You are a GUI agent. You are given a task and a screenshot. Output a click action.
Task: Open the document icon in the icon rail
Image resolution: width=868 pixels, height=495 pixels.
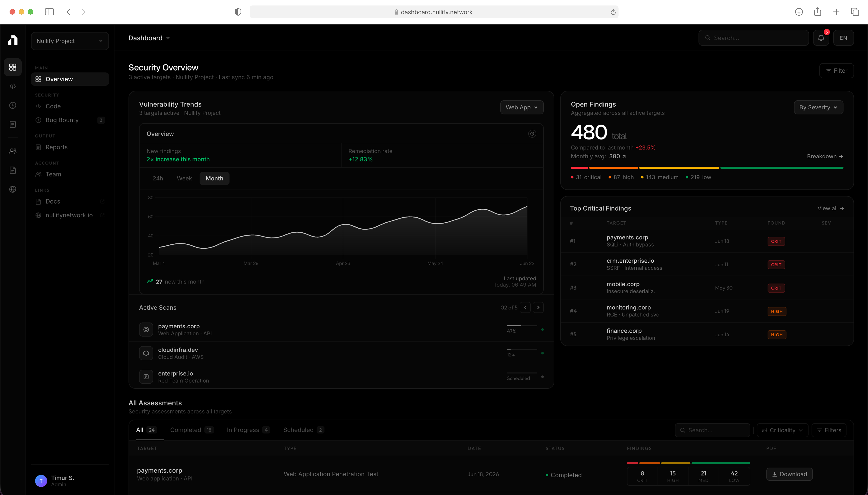(13, 170)
